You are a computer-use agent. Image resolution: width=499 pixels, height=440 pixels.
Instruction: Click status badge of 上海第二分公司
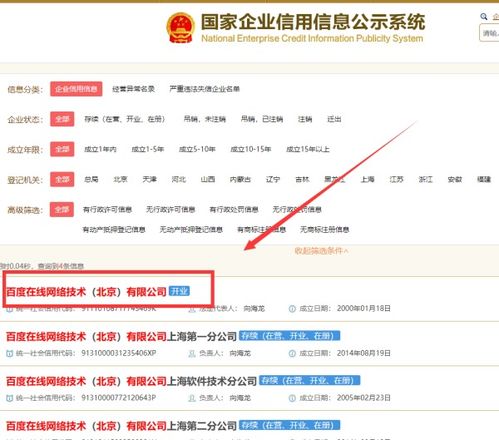pos(290,425)
